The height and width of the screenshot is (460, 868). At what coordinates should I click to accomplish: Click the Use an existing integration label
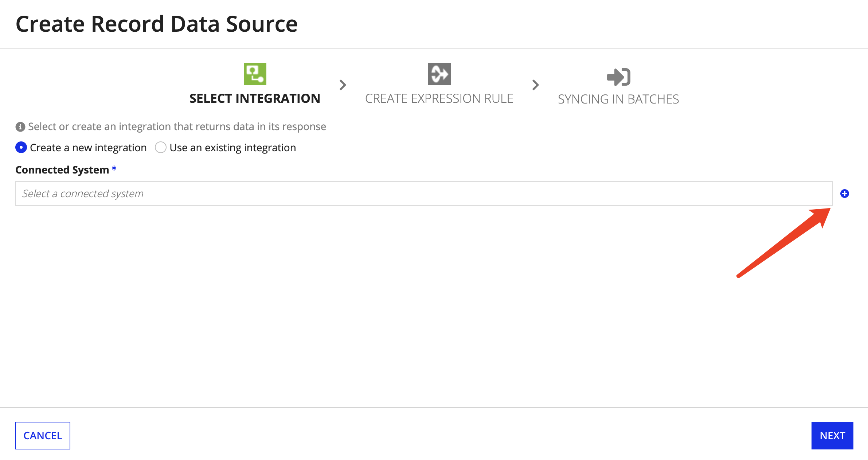232,148
